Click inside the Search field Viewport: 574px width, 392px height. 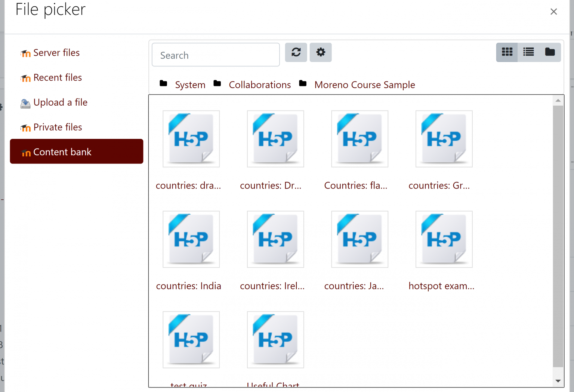coord(215,55)
